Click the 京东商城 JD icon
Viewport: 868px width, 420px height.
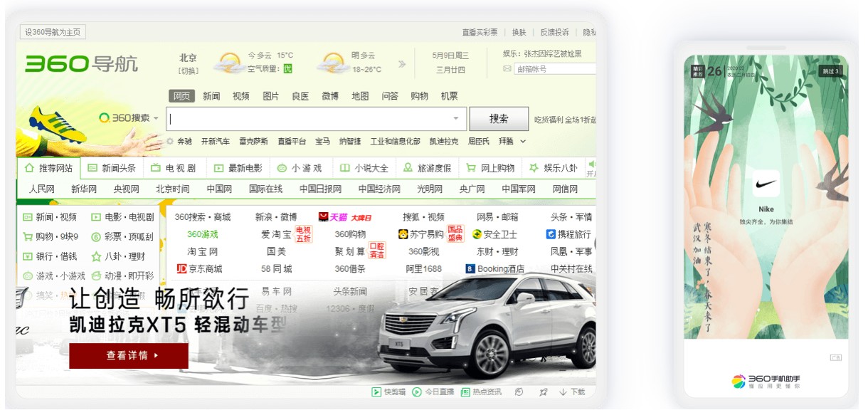coord(181,269)
